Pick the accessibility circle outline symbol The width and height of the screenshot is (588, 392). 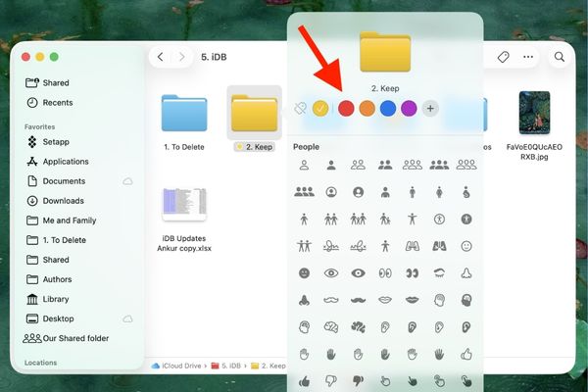click(x=439, y=220)
